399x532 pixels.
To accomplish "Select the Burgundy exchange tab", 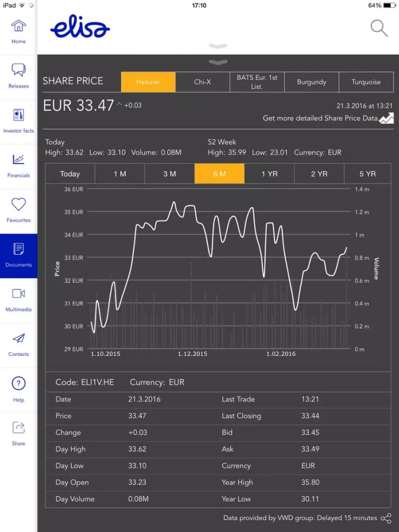I will [311, 82].
